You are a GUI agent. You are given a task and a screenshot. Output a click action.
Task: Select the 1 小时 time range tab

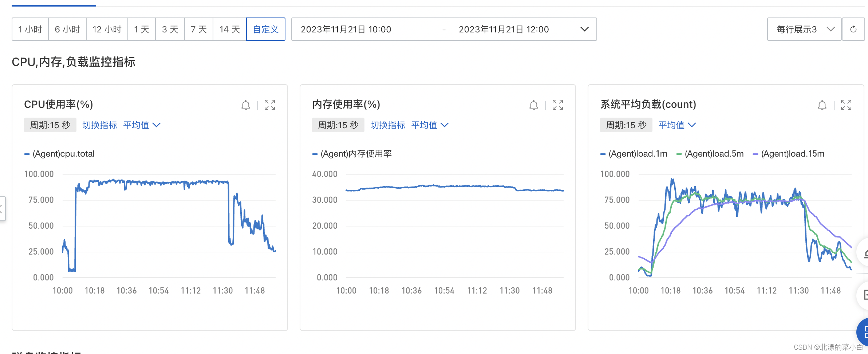30,29
